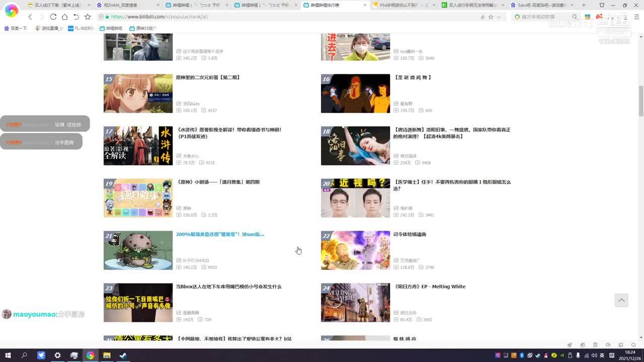Image resolution: width=644 pixels, height=362 pixels.
Task: Click the volume icon in the system tray
Action: coord(594,355)
